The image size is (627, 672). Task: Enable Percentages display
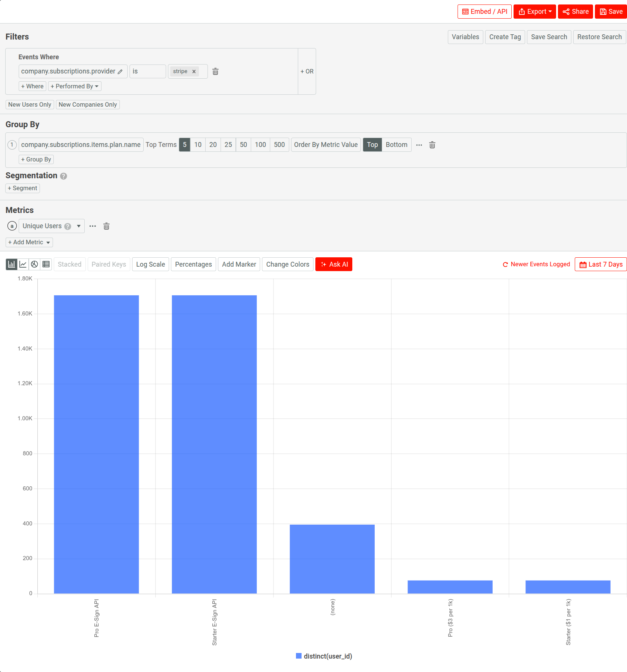[x=193, y=264]
